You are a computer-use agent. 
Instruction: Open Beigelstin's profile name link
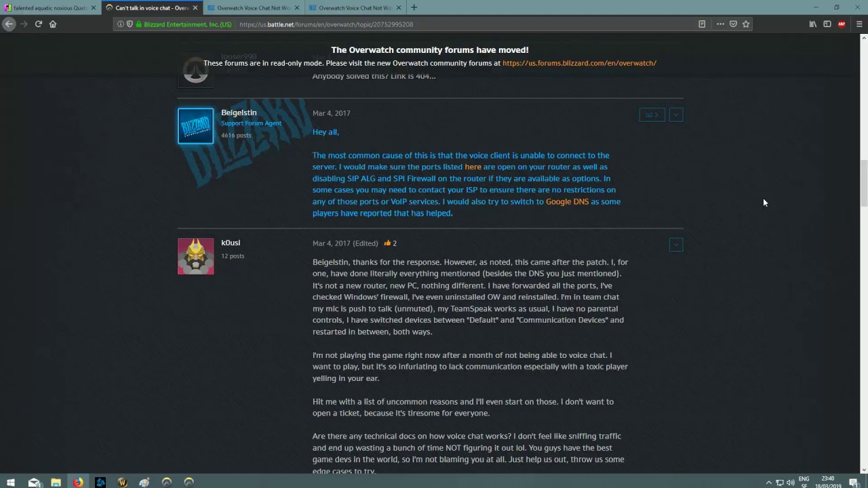(x=239, y=113)
